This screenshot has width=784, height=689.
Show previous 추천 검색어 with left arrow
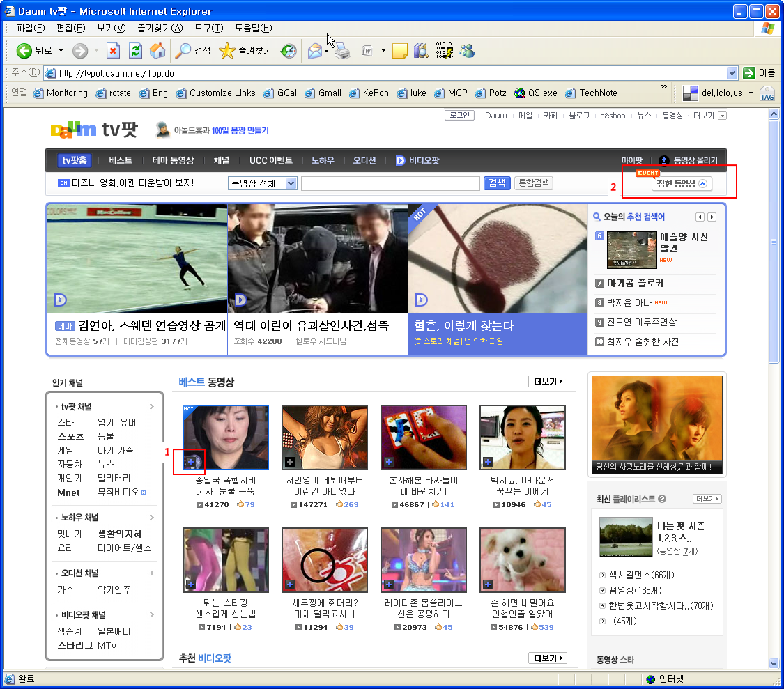tap(700, 217)
